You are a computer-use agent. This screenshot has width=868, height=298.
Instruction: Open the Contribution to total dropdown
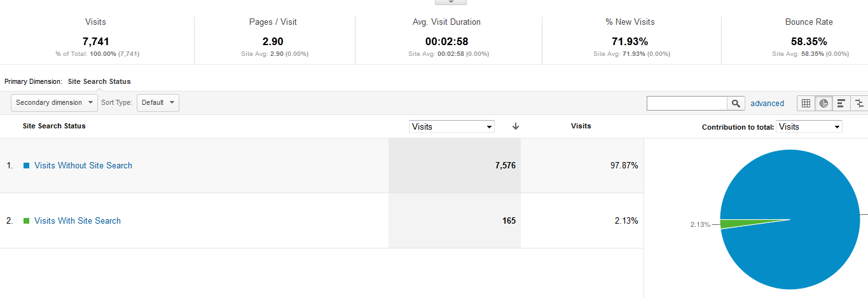pyautogui.click(x=809, y=126)
